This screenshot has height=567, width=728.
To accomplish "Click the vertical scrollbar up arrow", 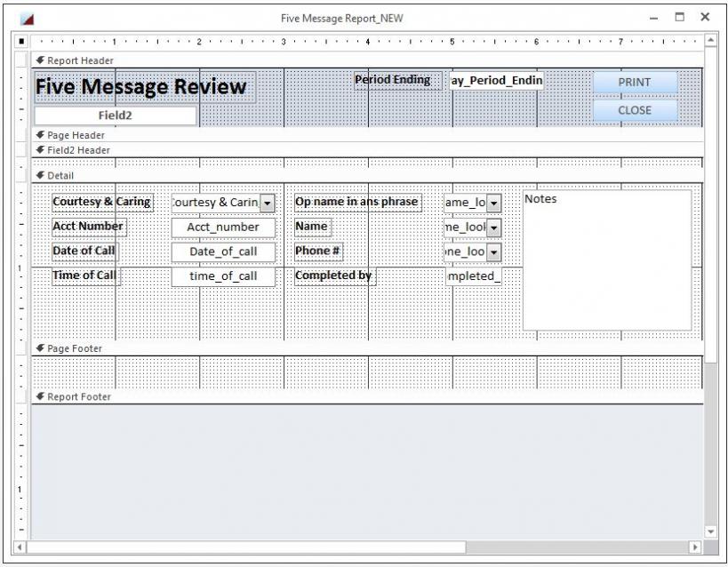I will (711, 40).
